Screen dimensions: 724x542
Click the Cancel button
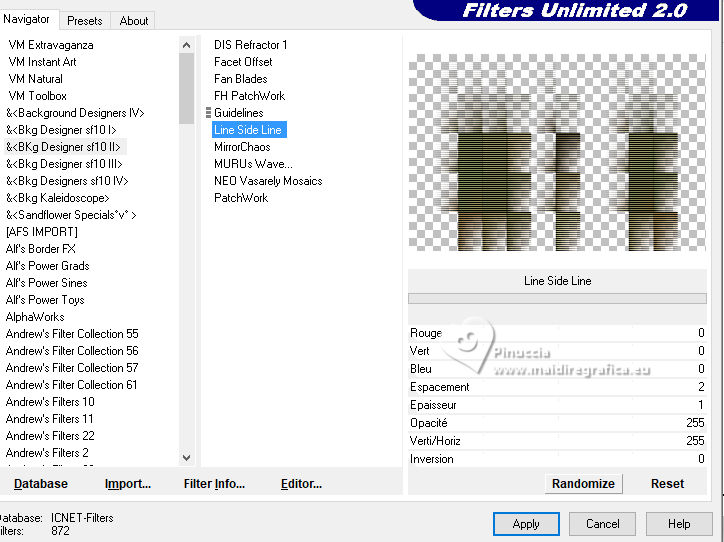coord(602,524)
